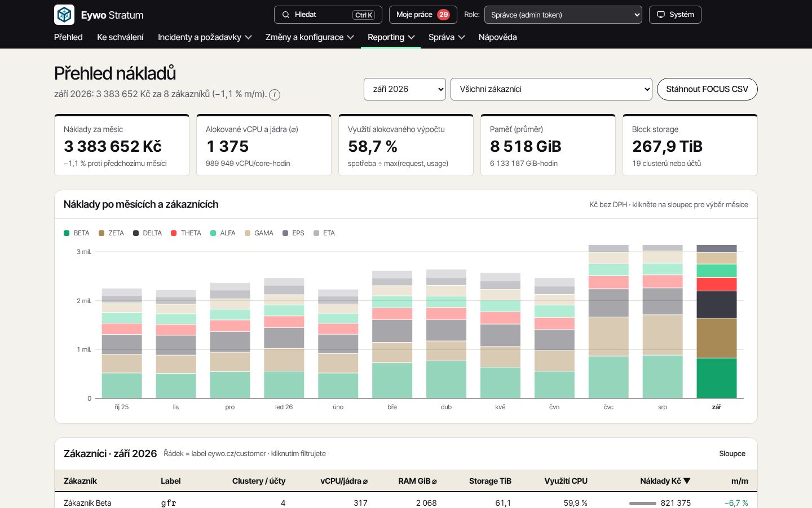Select the čvc bar in chart
This screenshot has height=508, width=812.
608,322
